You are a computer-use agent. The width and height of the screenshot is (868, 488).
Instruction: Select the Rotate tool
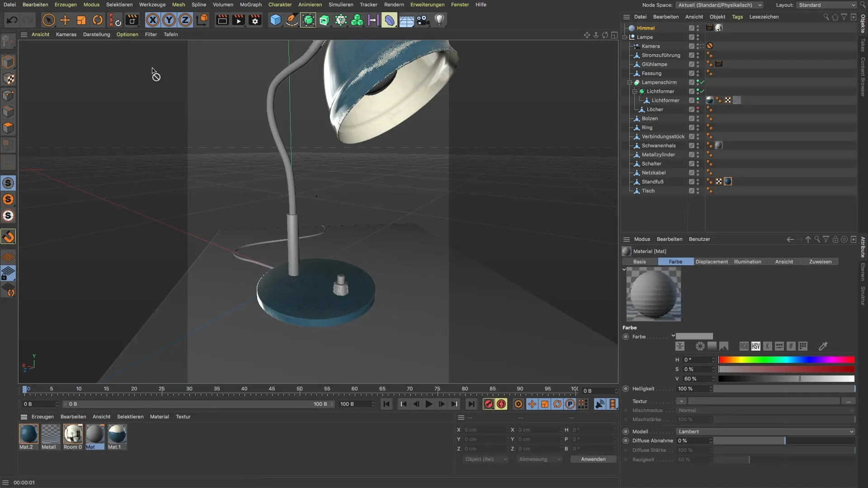(x=98, y=20)
